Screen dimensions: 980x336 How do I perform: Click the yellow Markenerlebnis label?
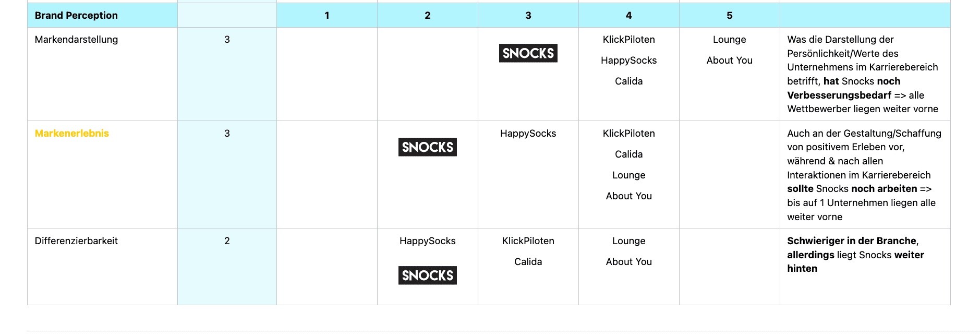[72, 134]
